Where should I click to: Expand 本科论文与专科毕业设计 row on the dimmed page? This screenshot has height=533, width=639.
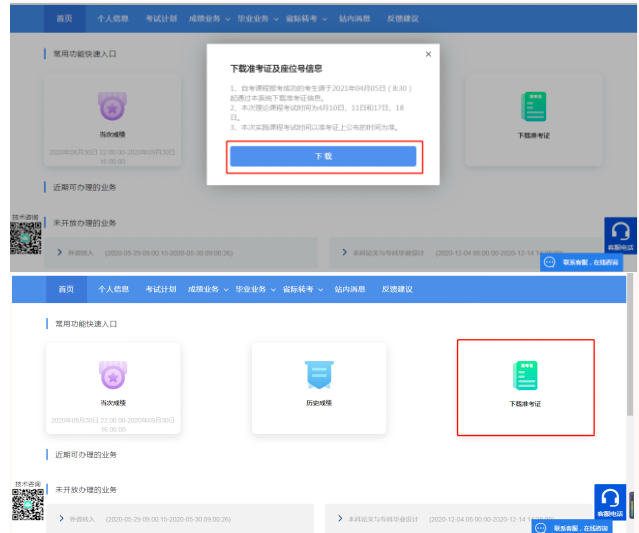click(x=467, y=253)
